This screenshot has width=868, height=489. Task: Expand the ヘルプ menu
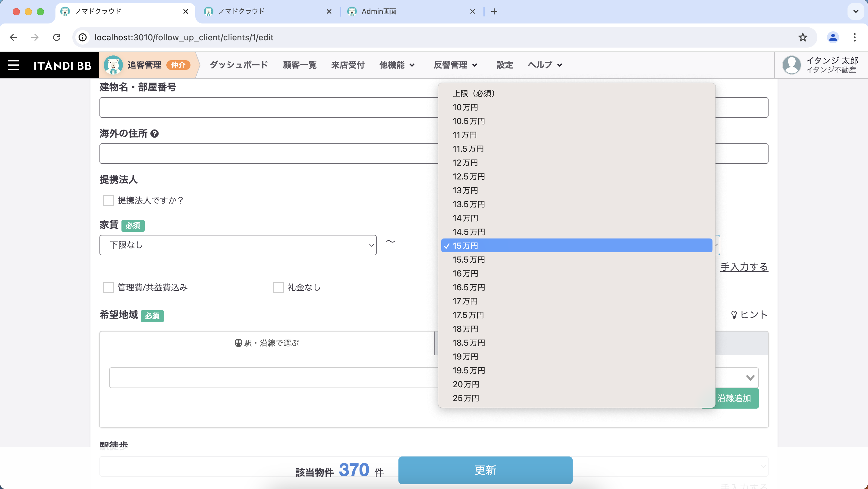pyautogui.click(x=545, y=65)
